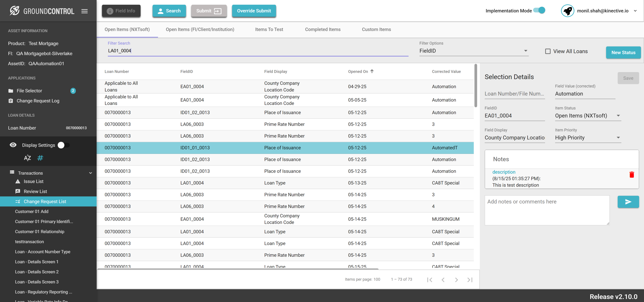Open the Filter Options FieldID dropdown
Screen dimensions: 644x302
pyautogui.click(x=474, y=51)
